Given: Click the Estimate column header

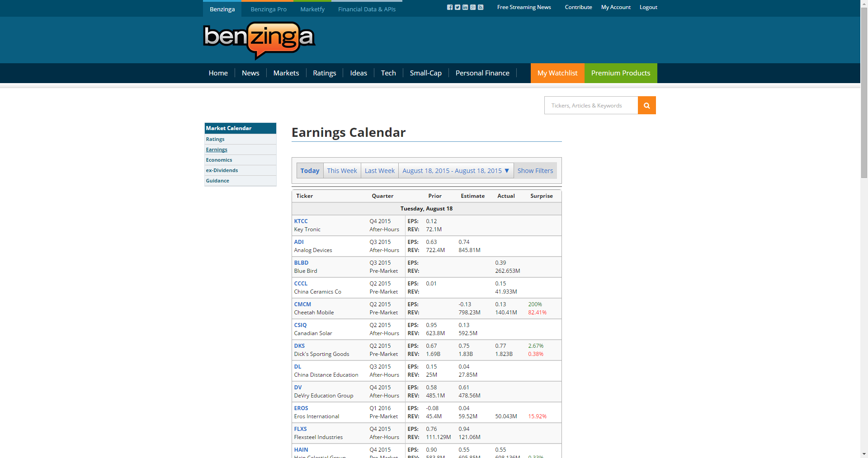Looking at the screenshot, I should coord(472,196).
